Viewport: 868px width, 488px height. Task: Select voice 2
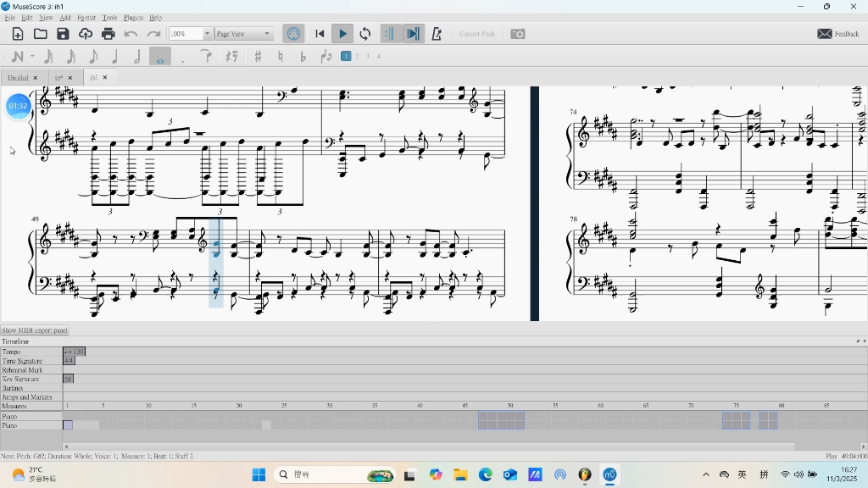click(357, 56)
